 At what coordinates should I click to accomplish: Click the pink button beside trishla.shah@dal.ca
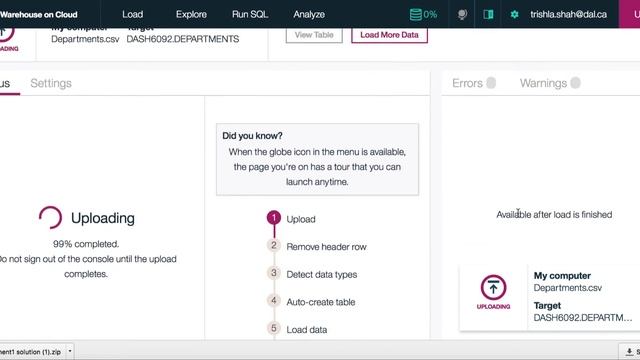(x=629, y=14)
